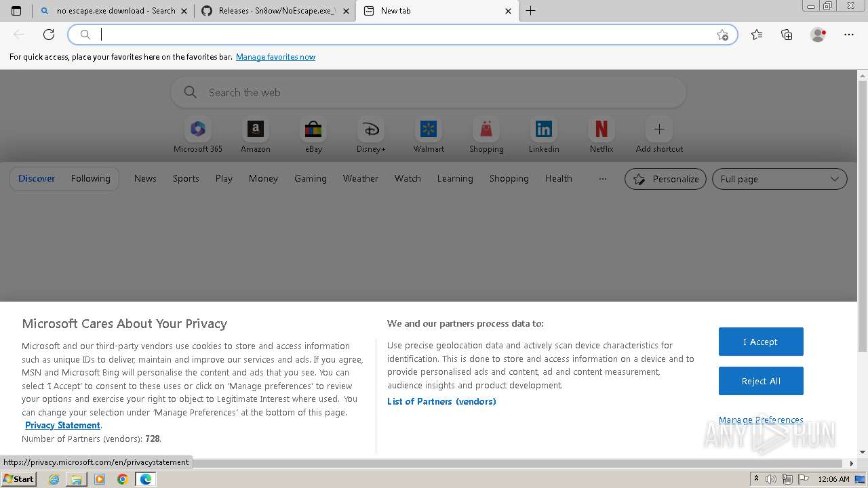The height and width of the screenshot is (488, 868).
Task: Close the GitHub Releases tab
Action: (x=346, y=11)
